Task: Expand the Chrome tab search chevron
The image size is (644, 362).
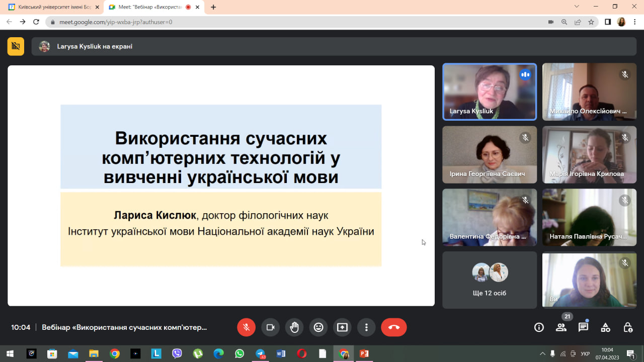Action: [577, 7]
